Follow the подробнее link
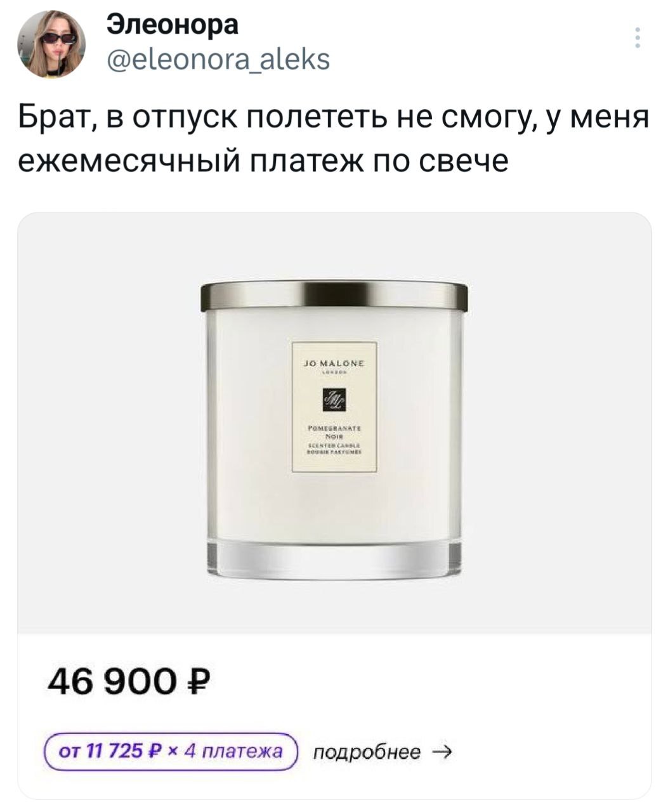 point(367,752)
